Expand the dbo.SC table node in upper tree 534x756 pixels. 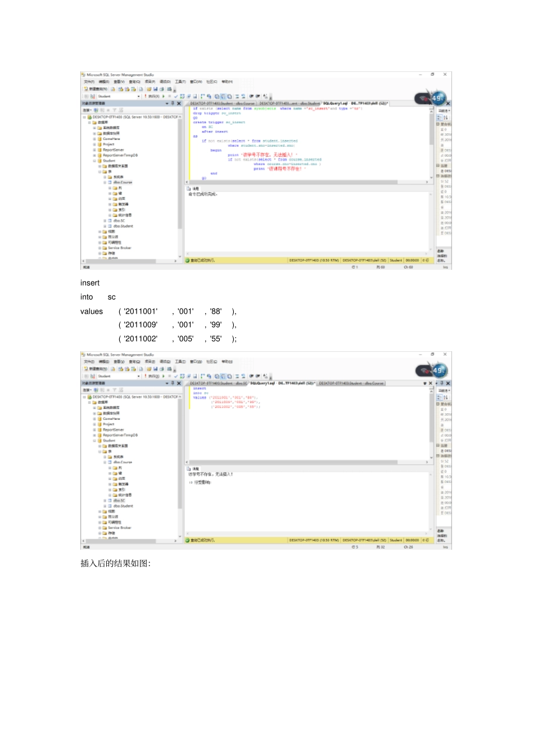tap(105, 221)
